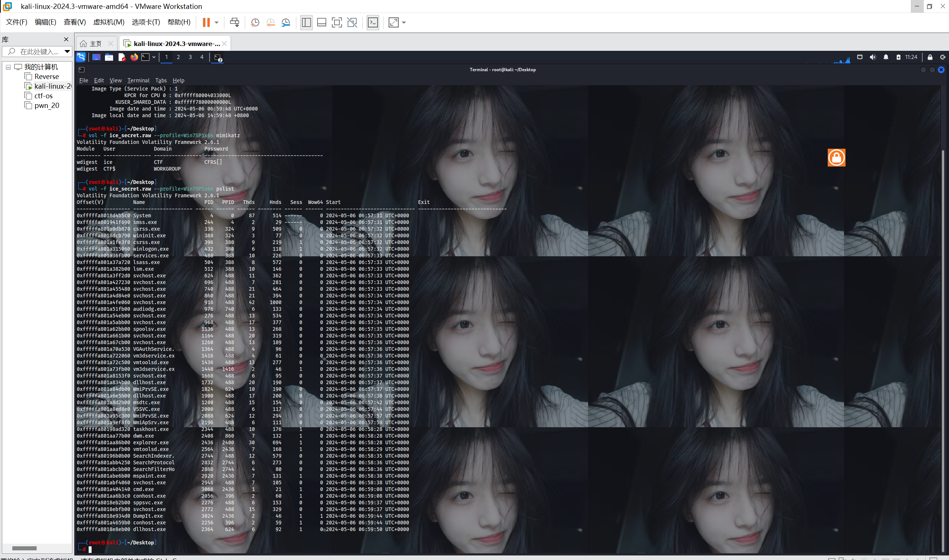Toggle the library sidebar view button
The height and width of the screenshot is (560, 949).
point(306,23)
